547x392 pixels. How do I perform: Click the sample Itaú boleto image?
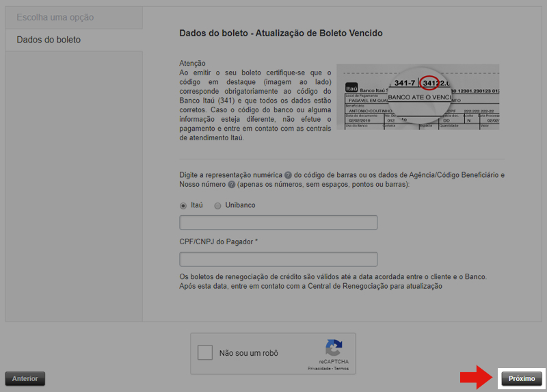point(418,97)
